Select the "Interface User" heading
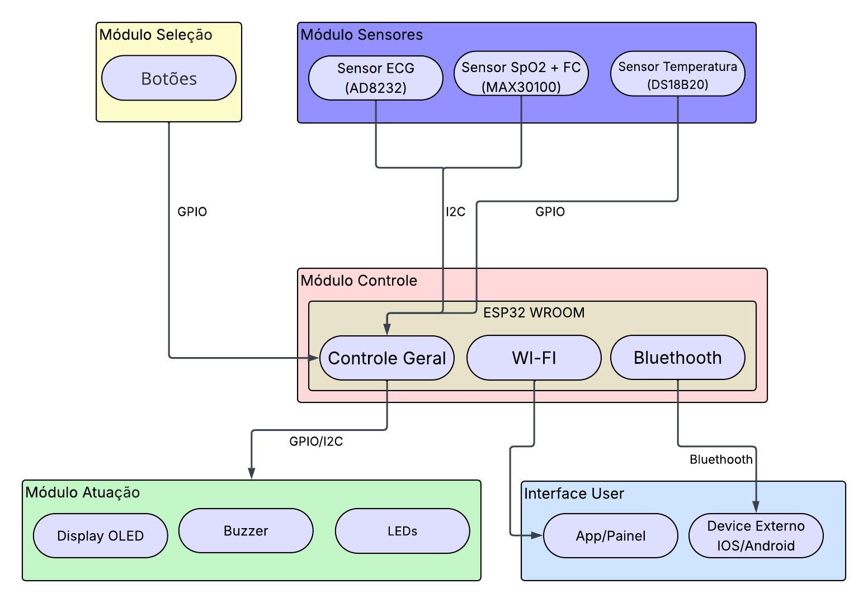The height and width of the screenshot is (603, 868). click(x=574, y=493)
